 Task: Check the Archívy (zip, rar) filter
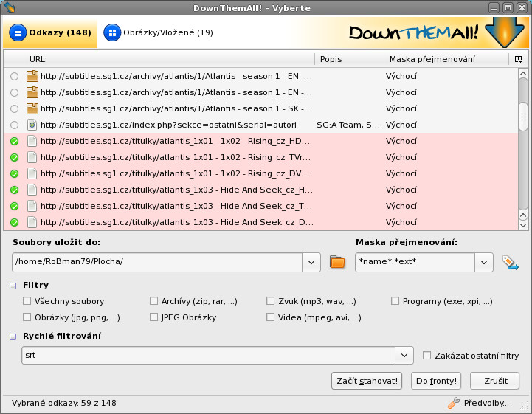[x=154, y=301]
